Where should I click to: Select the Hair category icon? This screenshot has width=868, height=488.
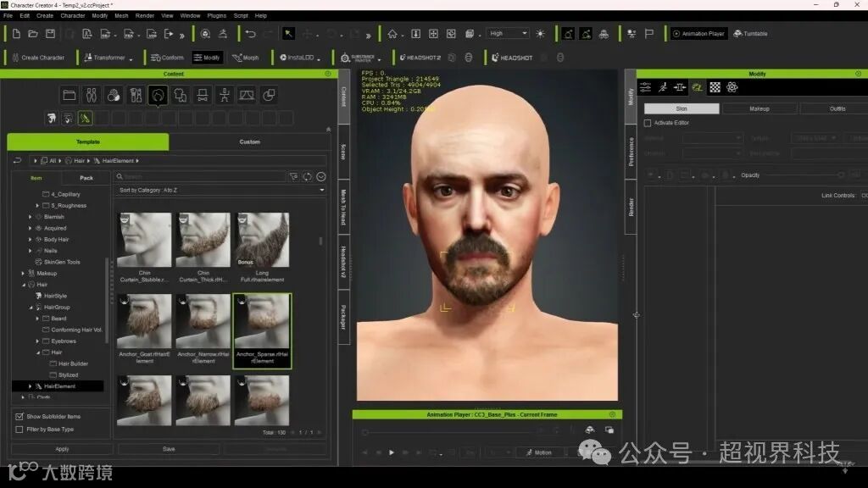coord(158,95)
